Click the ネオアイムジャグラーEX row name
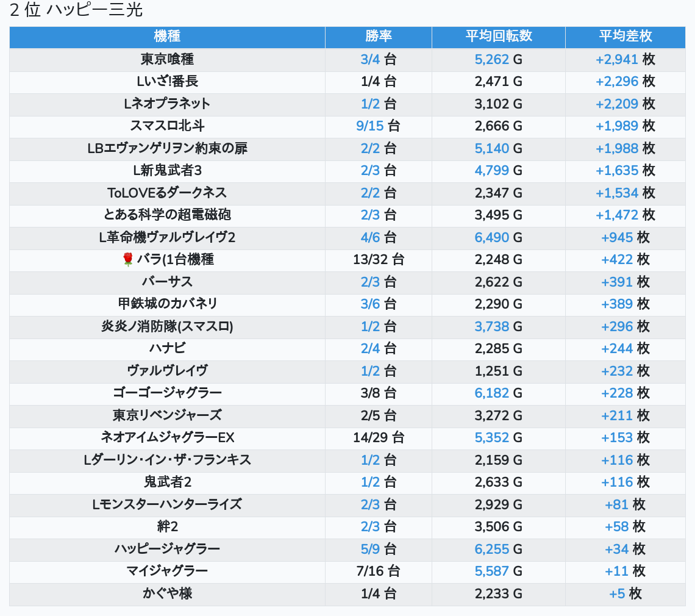Screen dimensions: 695x616 (167, 438)
